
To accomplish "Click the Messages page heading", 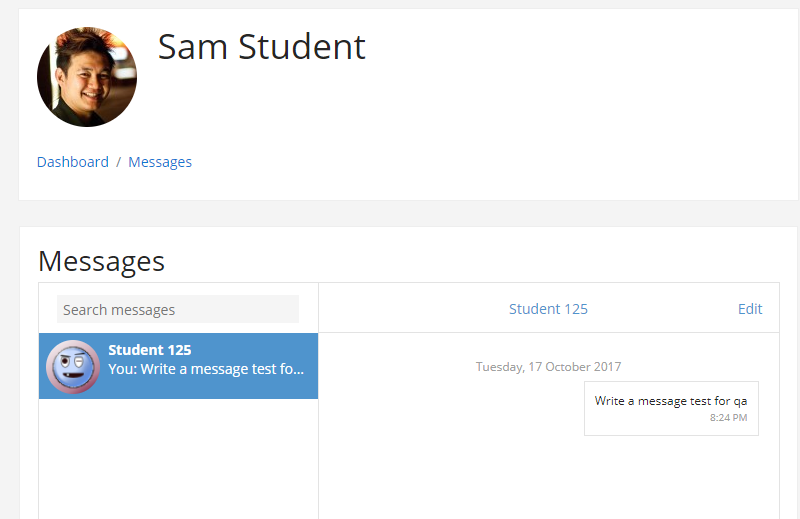I will pyautogui.click(x=102, y=261).
